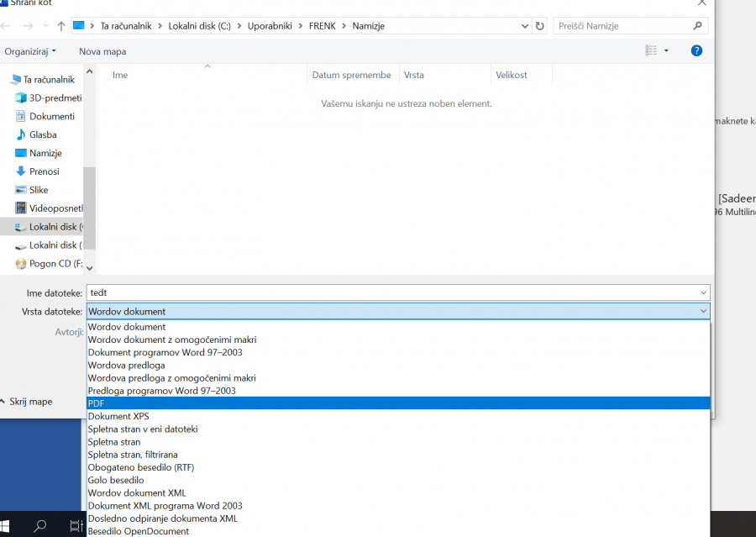Open the Glasba music folder
756x537 pixels.
[x=43, y=134]
